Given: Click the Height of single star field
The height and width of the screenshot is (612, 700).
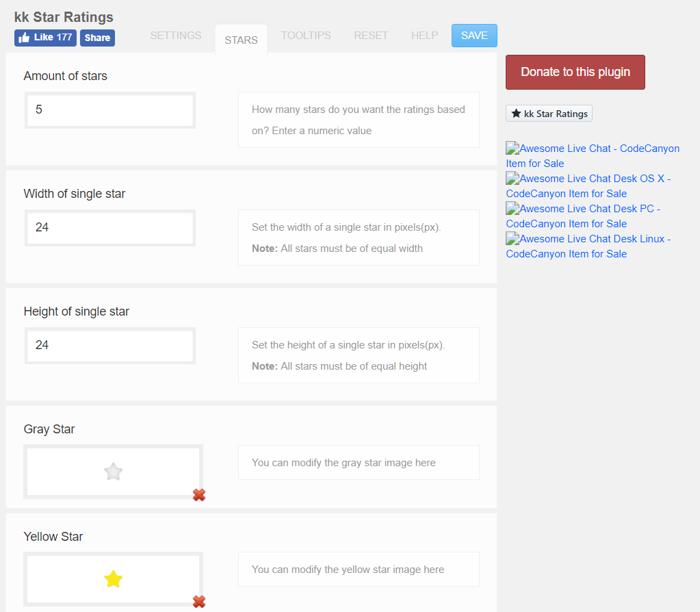Looking at the screenshot, I should [110, 345].
